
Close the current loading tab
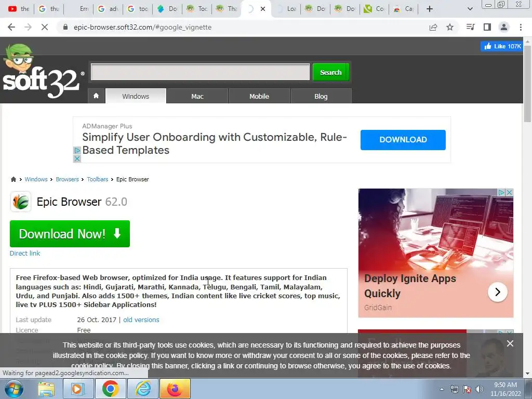pyautogui.click(x=262, y=9)
